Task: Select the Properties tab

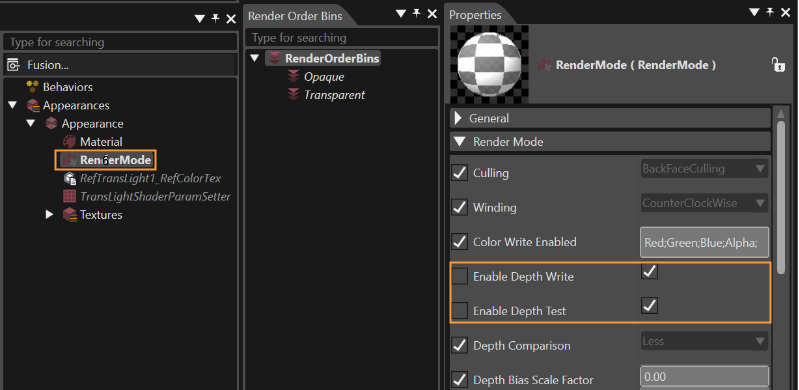Action: [x=475, y=15]
